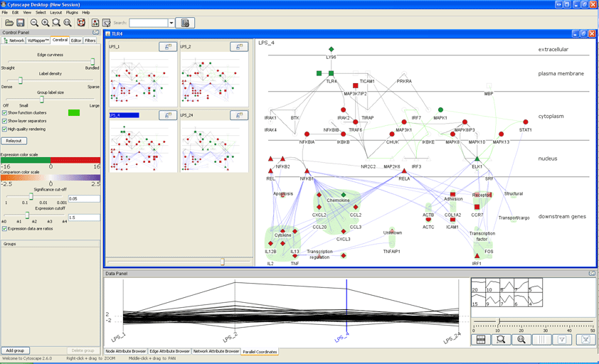Fit the network to the display from the toolbar
The image size is (599, 364).
click(68, 23)
